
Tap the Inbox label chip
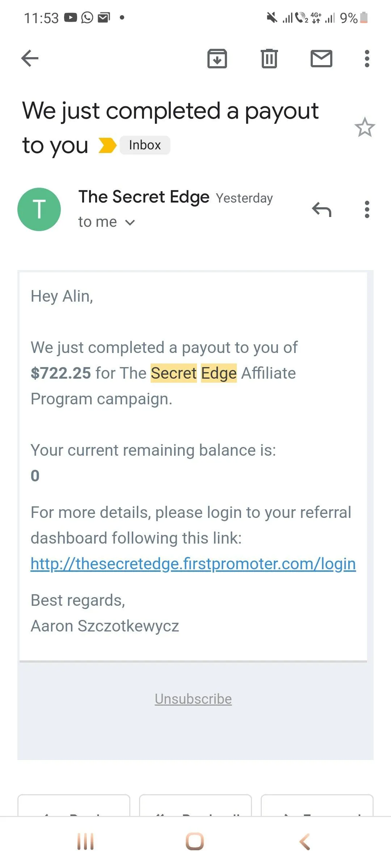coord(145,145)
